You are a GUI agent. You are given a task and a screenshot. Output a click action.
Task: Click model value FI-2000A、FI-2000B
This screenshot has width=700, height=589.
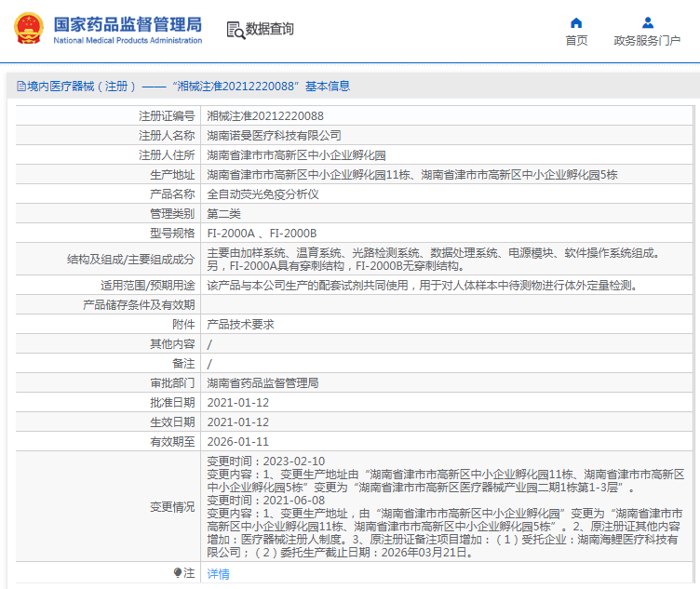[x=262, y=234]
